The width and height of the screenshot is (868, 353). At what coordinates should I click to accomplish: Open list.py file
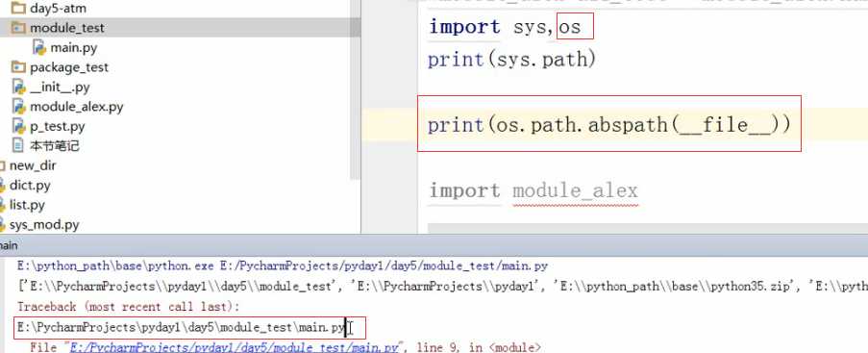pos(27,205)
